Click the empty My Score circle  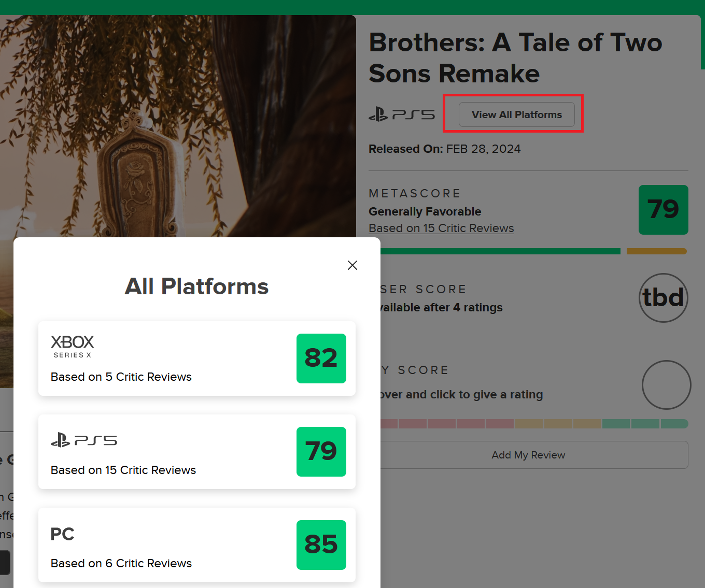666,385
